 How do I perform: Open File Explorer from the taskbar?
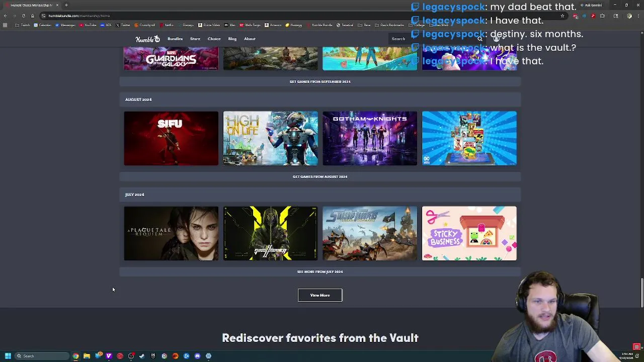click(87, 356)
